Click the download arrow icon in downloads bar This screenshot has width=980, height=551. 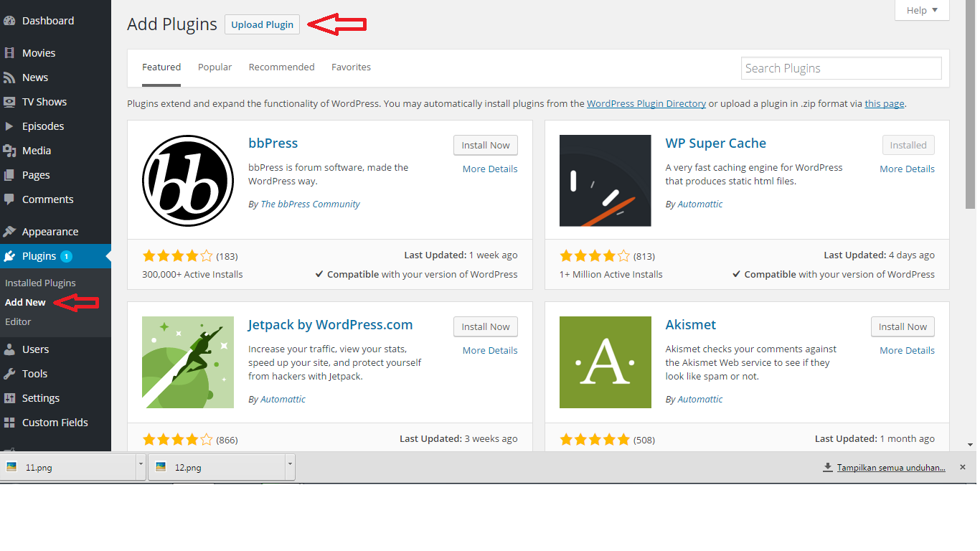coord(829,468)
